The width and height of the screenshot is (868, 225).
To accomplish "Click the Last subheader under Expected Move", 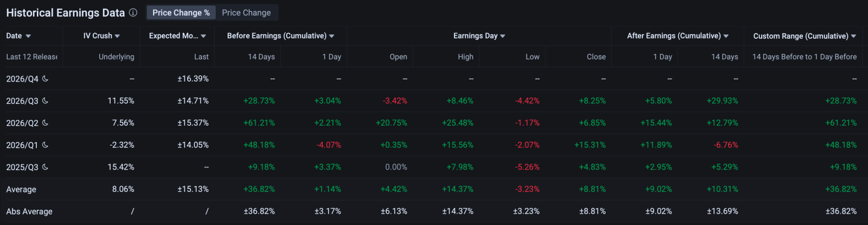I will [x=201, y=57].
